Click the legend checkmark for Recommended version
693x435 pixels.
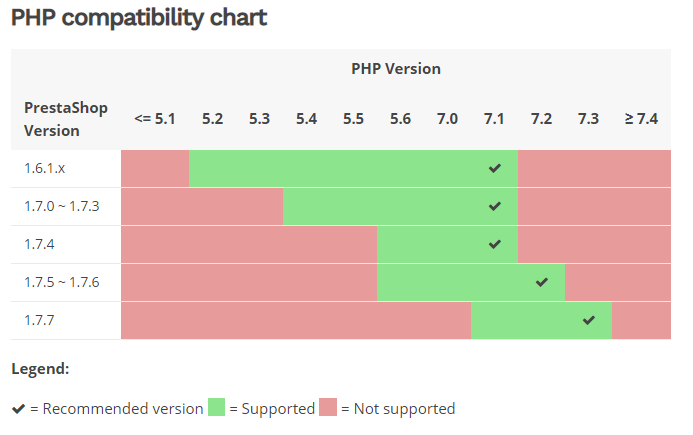click(18, 408)
